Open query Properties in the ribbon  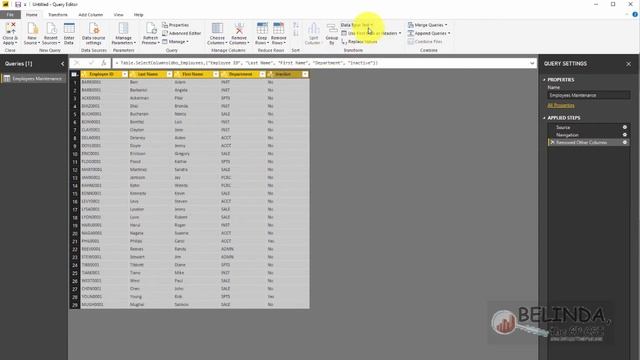176,25
